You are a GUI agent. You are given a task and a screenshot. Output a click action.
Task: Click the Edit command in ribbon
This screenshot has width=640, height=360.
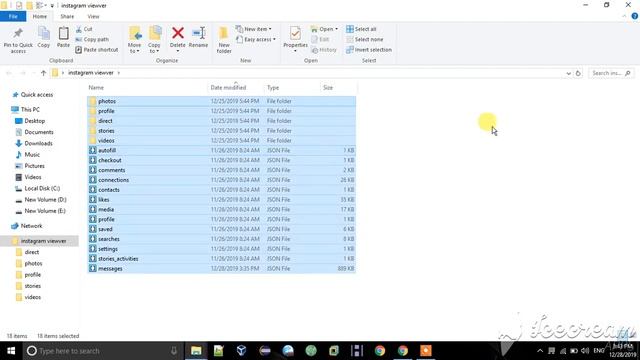click(320, 40)
